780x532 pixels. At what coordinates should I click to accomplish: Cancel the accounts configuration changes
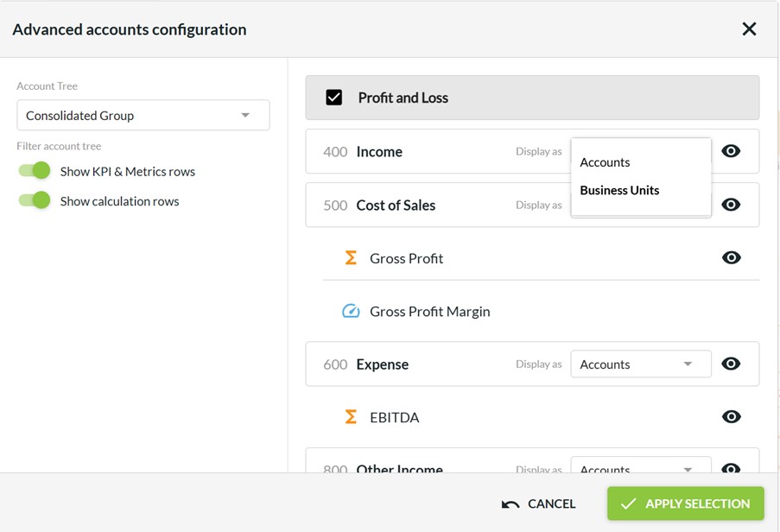click(539, 503)
